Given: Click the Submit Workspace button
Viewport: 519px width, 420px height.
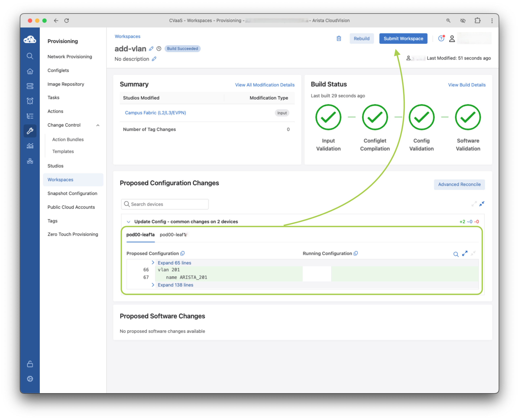Looking at the screenshot, I should (x=403, y=39).
